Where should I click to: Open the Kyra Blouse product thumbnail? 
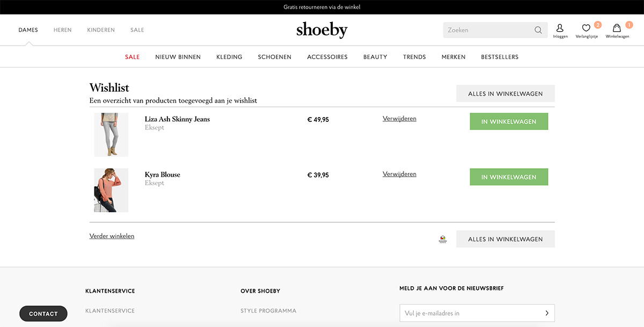(111, 190)
